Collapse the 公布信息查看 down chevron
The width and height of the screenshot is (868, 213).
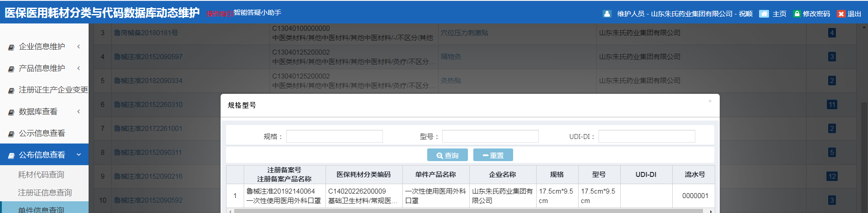79,155
